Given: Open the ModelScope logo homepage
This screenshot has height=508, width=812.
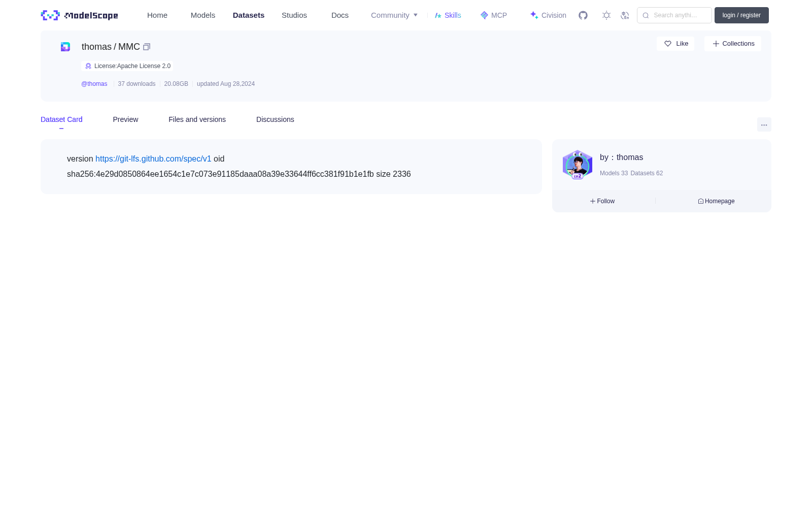Looking at the screenshot, I should (79, 15).
